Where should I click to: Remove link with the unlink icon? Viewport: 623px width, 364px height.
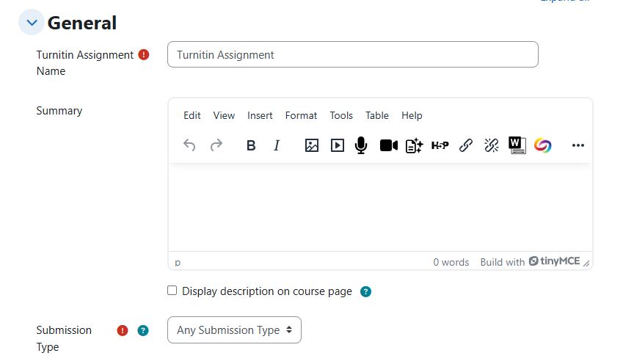click(x=492, y=145)
